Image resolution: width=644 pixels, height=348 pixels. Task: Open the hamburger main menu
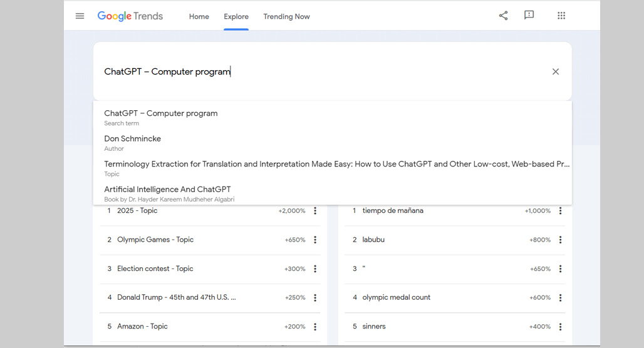point(80,16)
